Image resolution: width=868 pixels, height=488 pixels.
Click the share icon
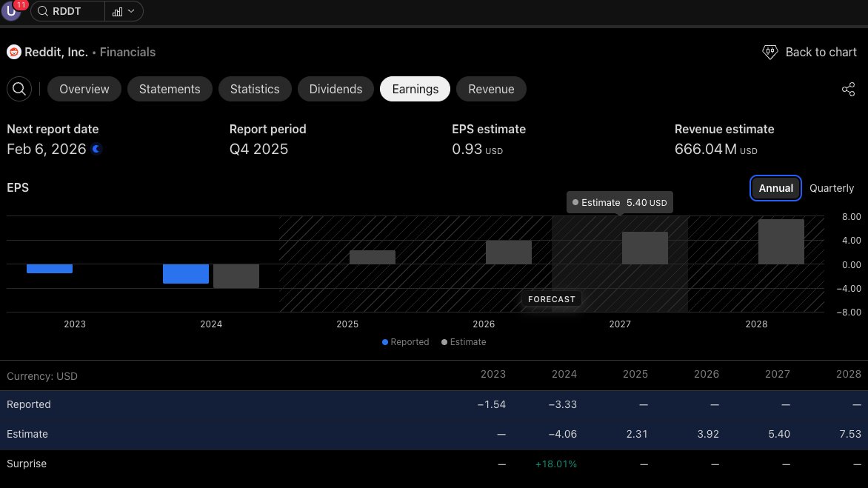point(848,89)
